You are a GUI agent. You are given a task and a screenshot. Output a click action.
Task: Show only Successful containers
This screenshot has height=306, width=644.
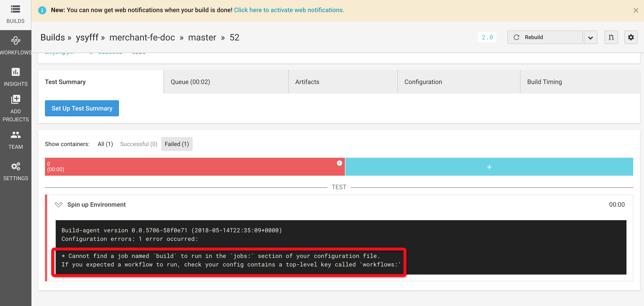pyautogui.click(x=139, y=144)
